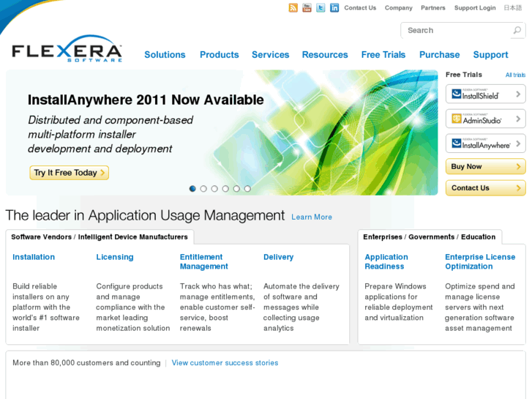Open the LinkedIn icon link
The image size is (532, 399).
click(334, 7)
